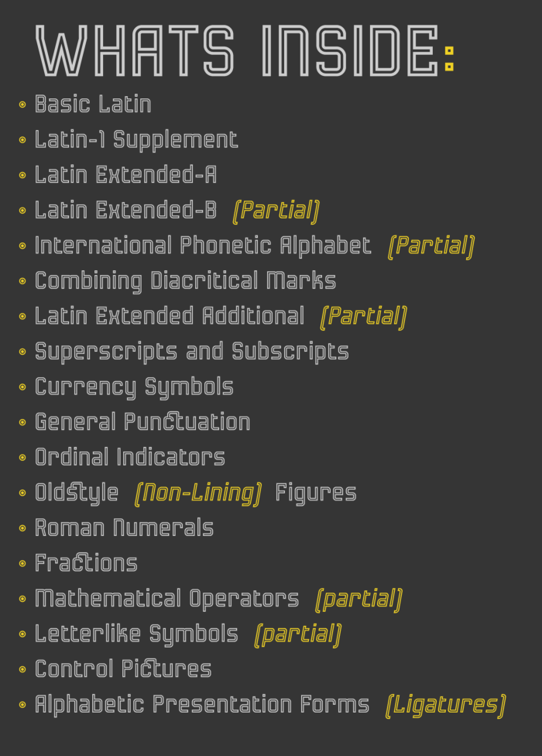
Task: Select Alphabetic Presentation Forms text
Action: click(202, 705)
